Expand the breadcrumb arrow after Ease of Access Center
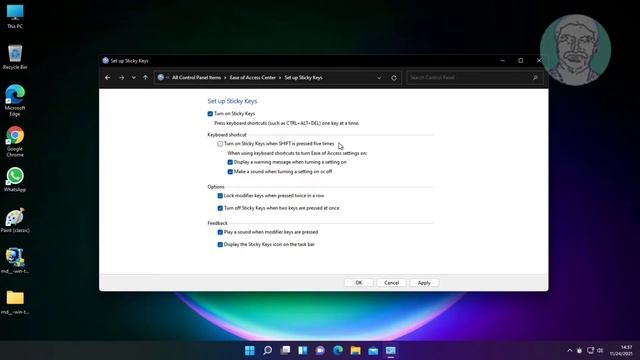640x360 pixels. (x=280, y=78)
